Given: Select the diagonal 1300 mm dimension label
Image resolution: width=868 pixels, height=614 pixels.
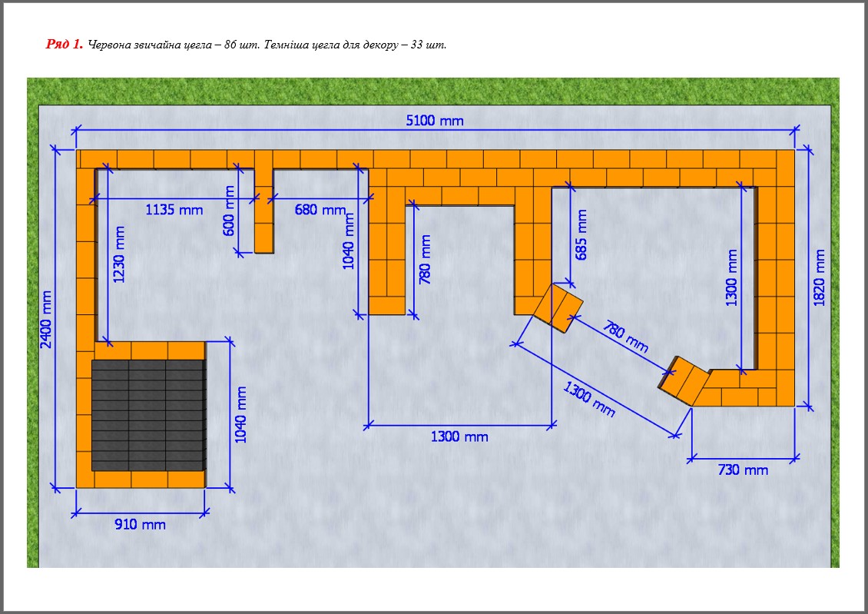Looking at the screenshot, I should (x=589, y=399).
